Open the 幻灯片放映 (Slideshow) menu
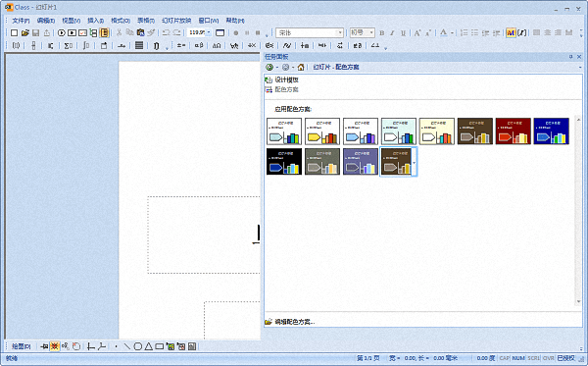This screenshot has height=366, width=588. point(176,21)
